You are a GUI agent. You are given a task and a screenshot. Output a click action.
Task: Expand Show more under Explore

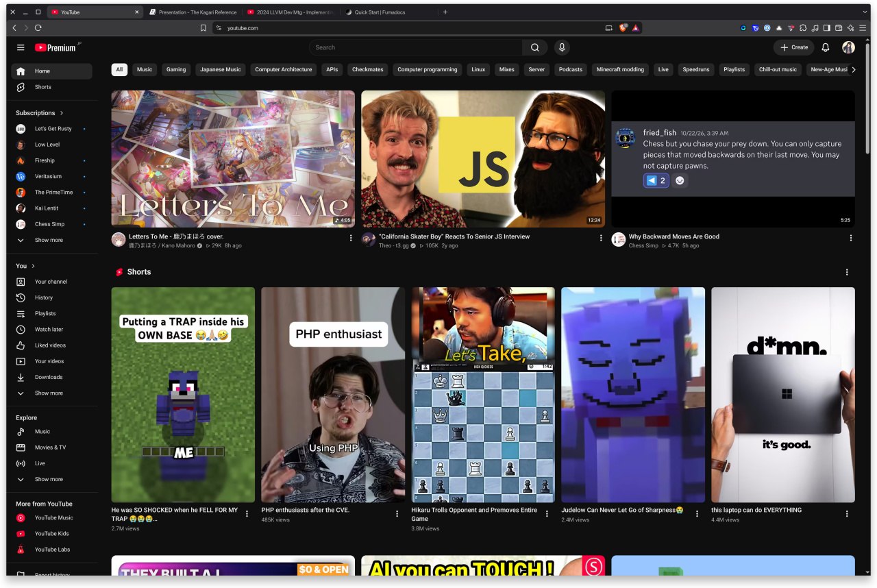click(51, 480)
